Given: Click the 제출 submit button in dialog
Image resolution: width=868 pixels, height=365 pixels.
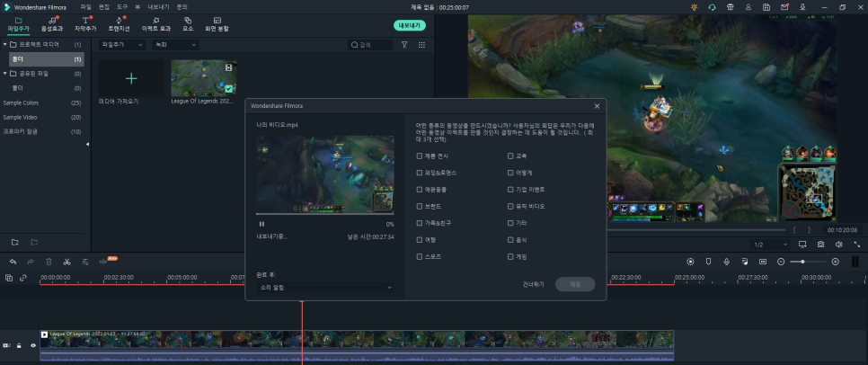Looking at the screenshot, I should point(575,284).
